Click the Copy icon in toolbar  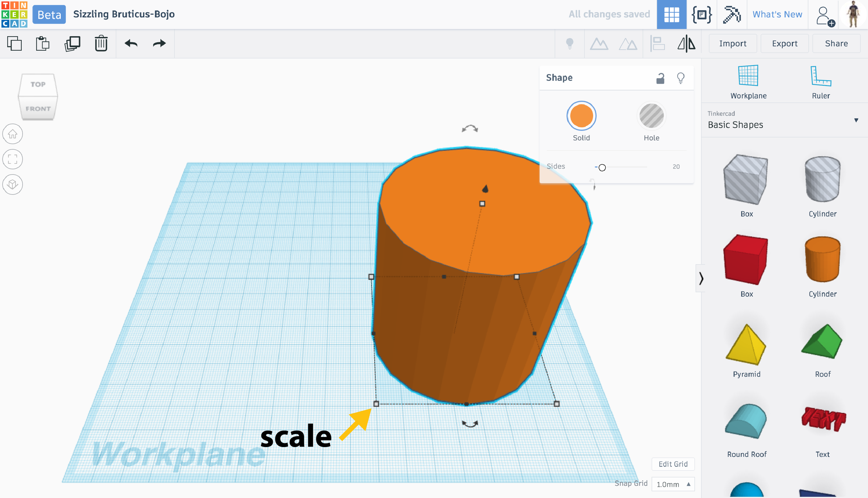coord(14,44)
